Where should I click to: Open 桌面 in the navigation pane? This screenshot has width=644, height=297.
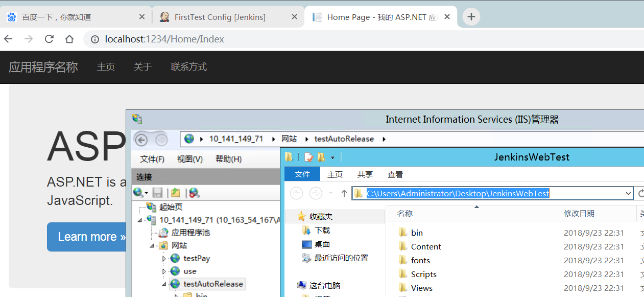click(322, 244)
